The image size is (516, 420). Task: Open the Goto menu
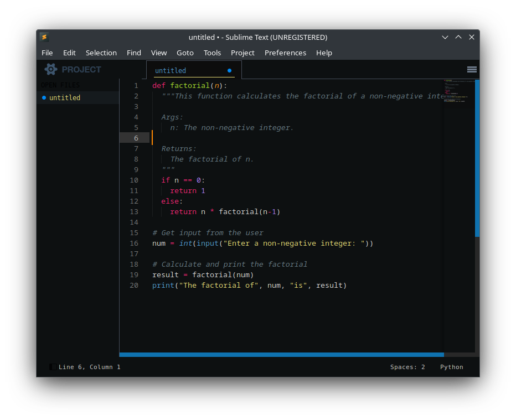tap(185, 53)
